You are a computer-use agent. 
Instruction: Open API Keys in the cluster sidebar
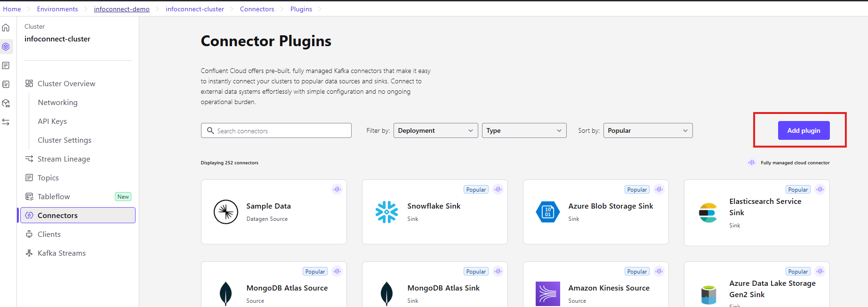52,121
